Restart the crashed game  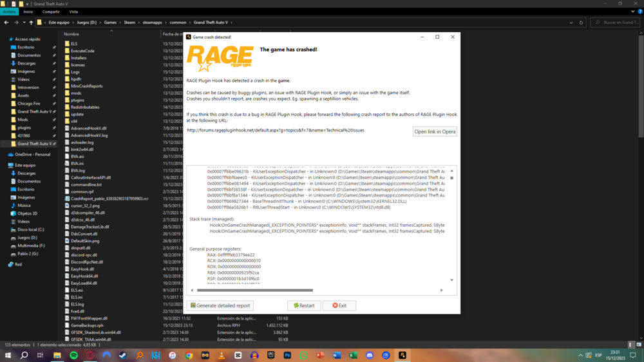point(304,305)
